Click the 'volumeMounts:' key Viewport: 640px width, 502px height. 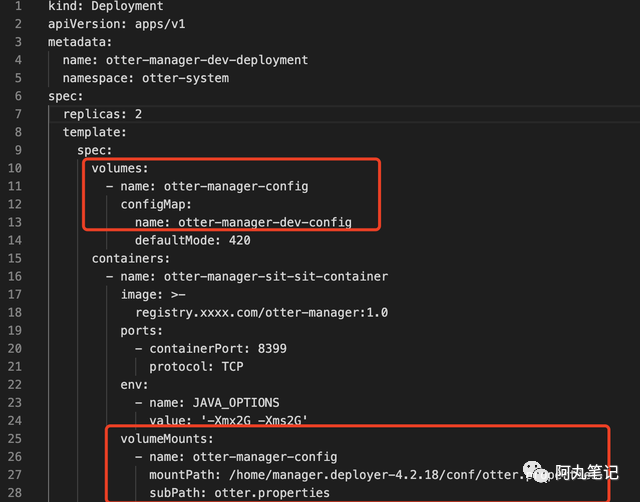(167, 439)
